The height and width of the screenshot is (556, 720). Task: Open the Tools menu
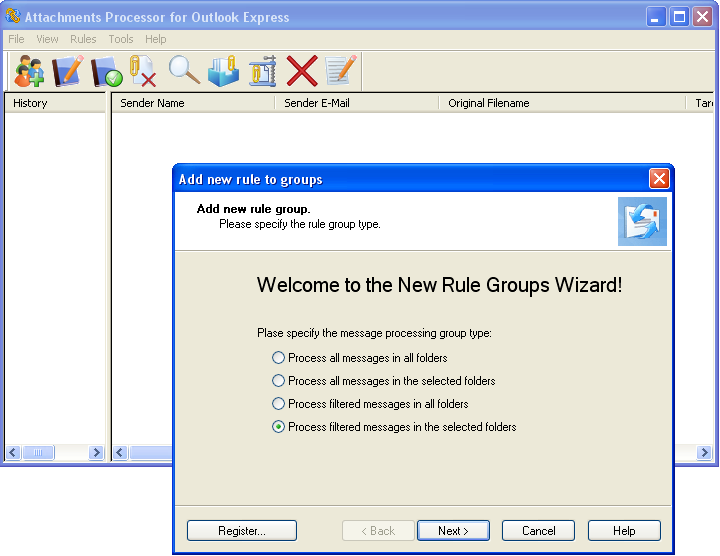coord(121,39)
